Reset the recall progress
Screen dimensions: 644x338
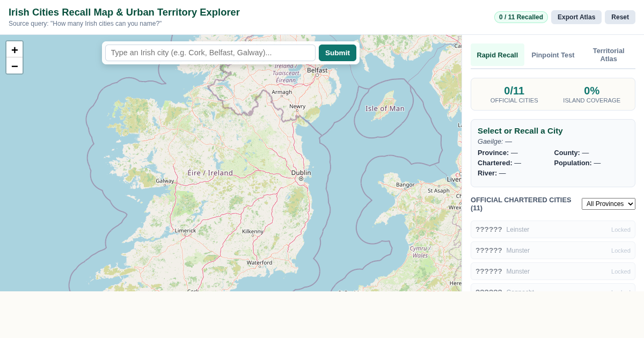click(x=620, y=17)
